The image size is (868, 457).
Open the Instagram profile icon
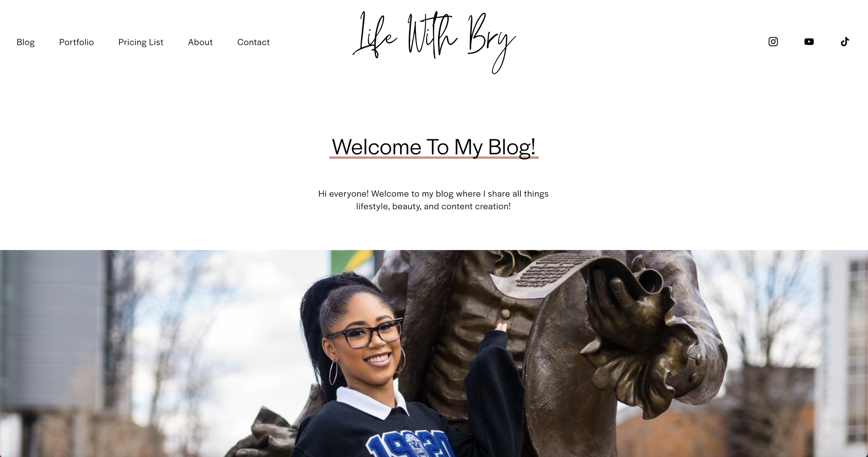point(773,42)
